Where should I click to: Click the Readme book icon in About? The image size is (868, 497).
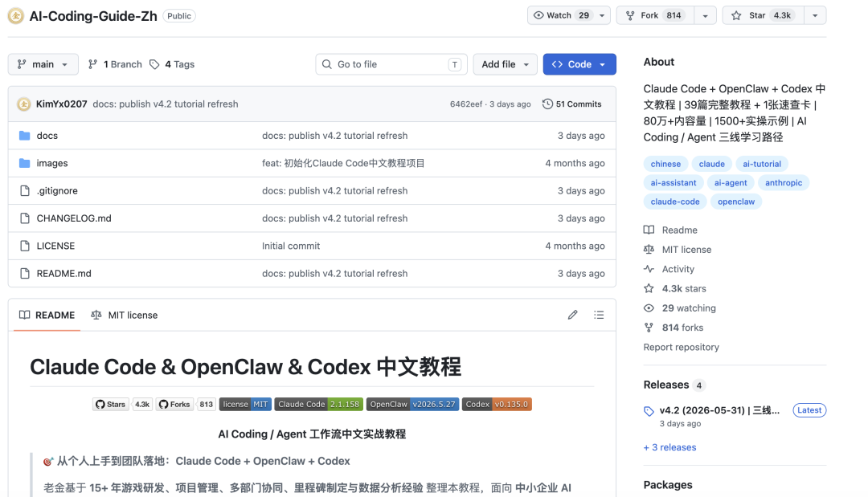coord(649,230)
